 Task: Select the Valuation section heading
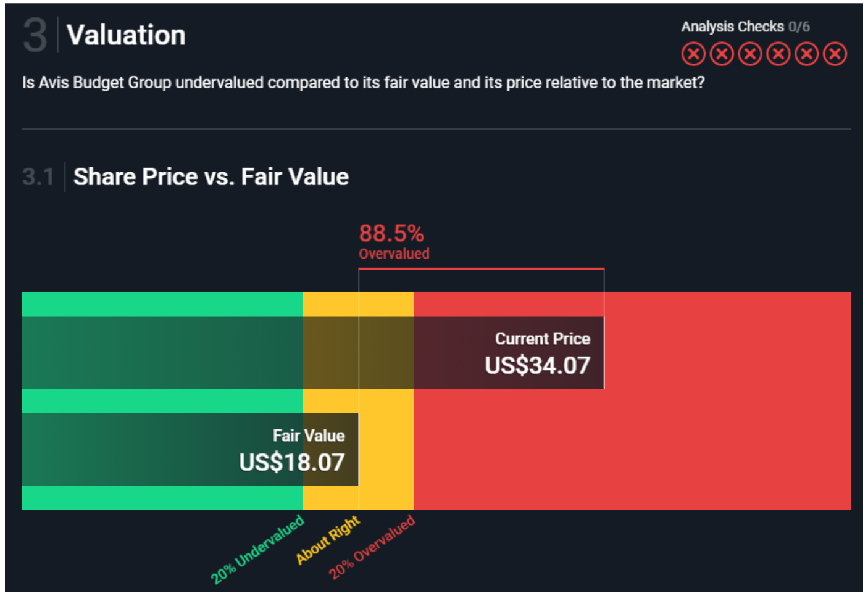click(126, 35)
